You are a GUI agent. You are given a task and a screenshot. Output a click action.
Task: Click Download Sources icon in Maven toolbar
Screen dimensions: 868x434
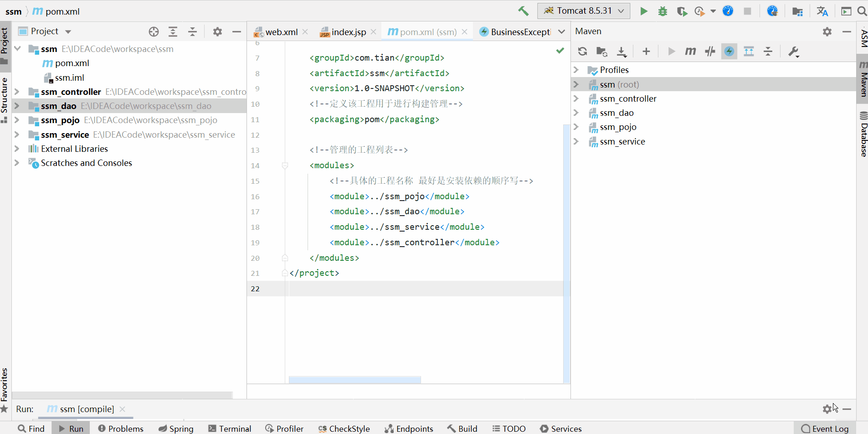(x=621, y=52)
